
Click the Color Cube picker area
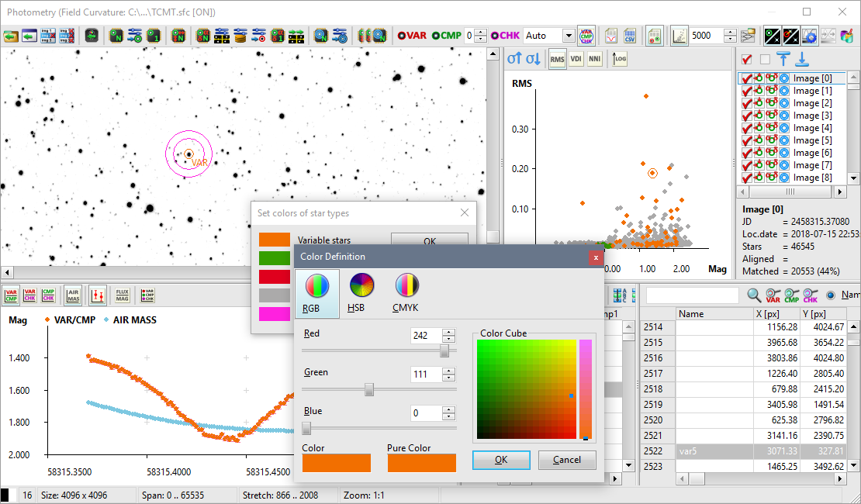point(527,389)
